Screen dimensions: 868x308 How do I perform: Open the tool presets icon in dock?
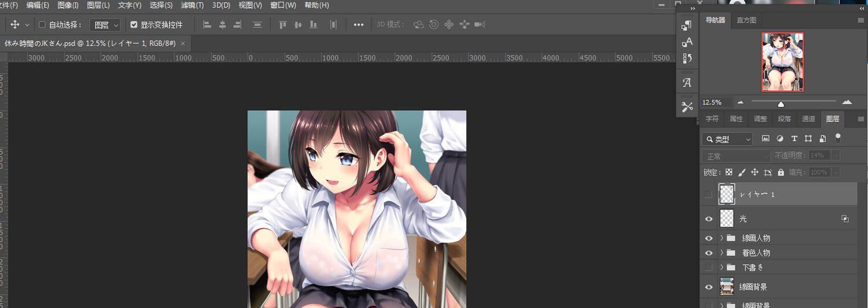pyautogui.click(x=687, y=106)
